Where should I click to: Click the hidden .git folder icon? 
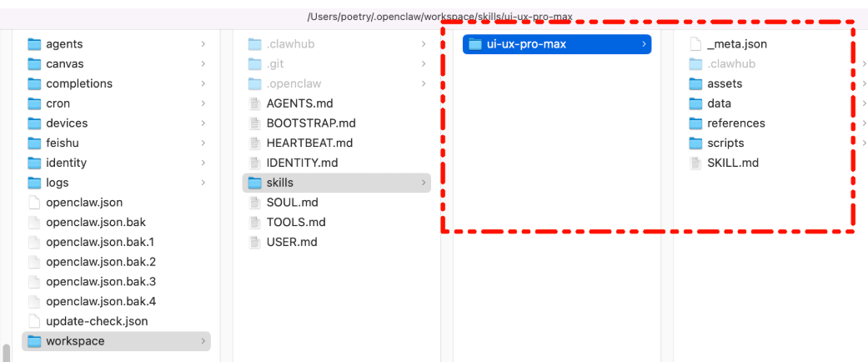point(254,64)
